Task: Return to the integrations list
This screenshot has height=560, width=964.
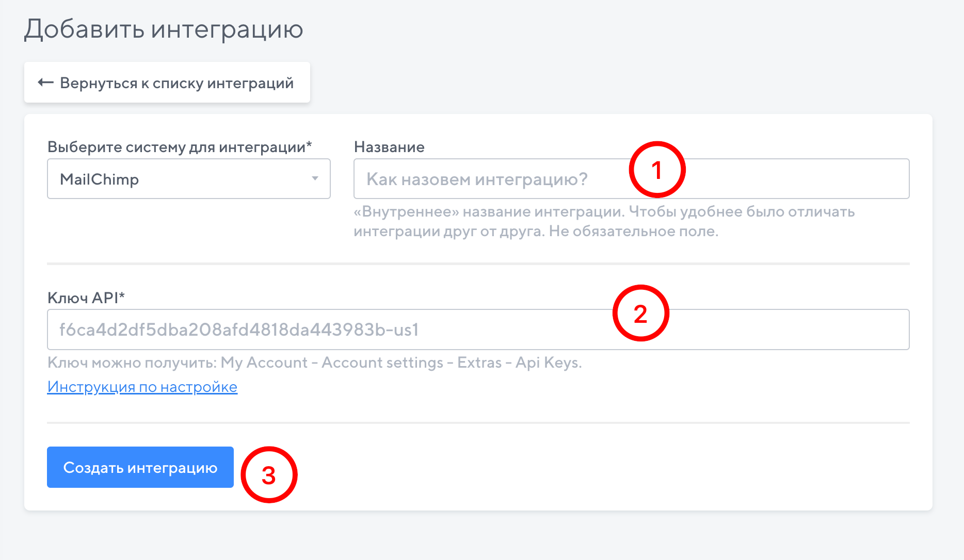Action: (x=167, y=83)
